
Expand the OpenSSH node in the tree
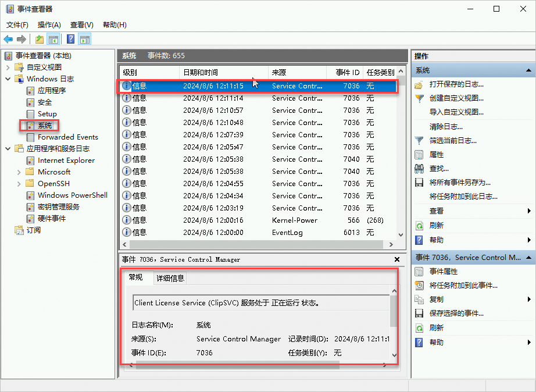pyautogui.click(x=19, y=183)
